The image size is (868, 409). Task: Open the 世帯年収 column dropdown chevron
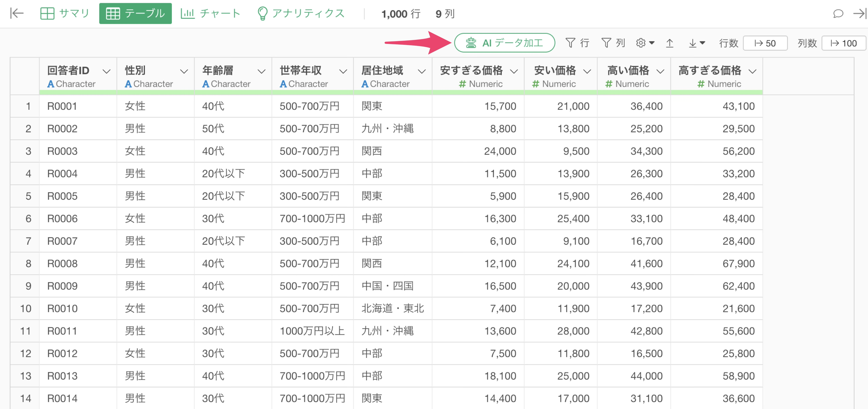pos(343,71)
